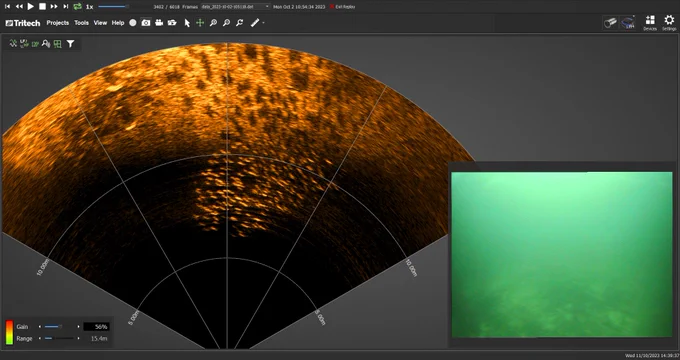Take a snapshot with the camera icon
The image size is (680, 360).
(x=146, y=23)
